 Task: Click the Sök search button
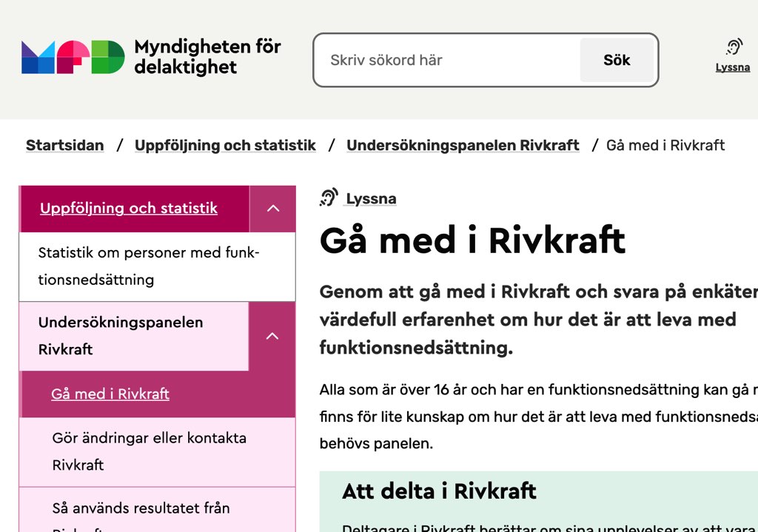[x=617, y=60]
